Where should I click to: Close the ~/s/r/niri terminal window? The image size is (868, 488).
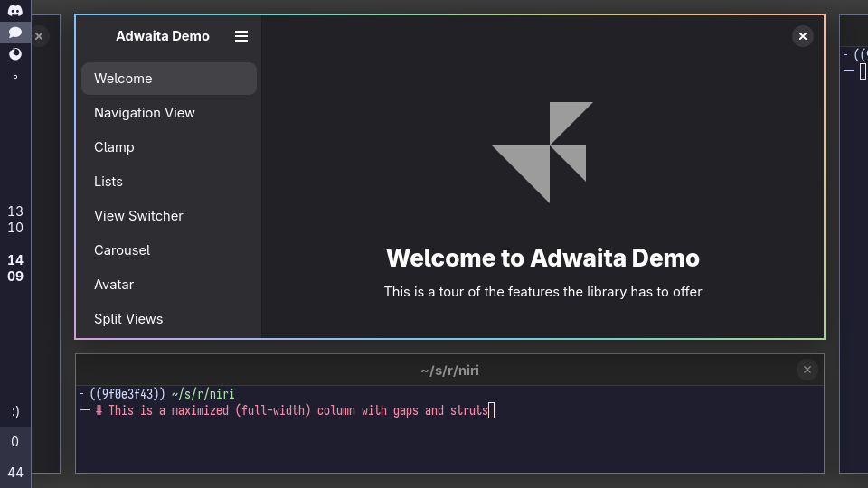click(807, 370)
